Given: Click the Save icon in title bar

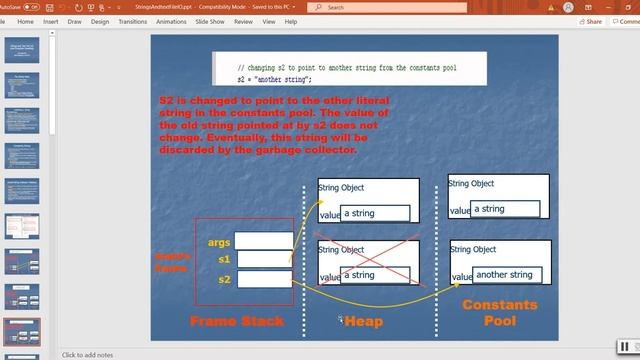Looking at the screenshot, I should pos(49,7).
